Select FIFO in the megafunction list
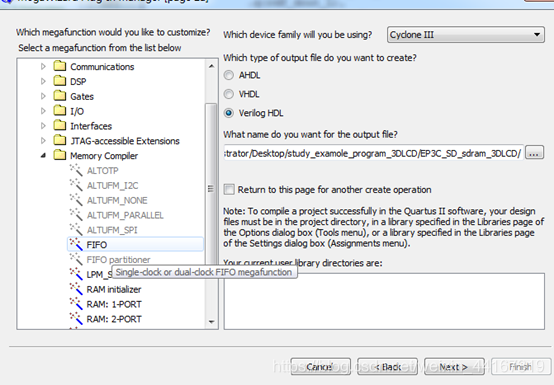 click(x=135, y=244)
